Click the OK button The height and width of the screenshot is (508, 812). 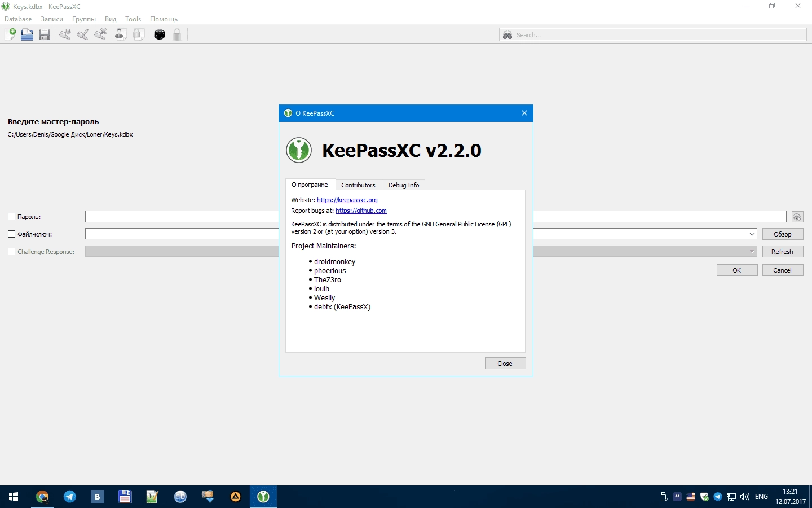pos(737,270)
